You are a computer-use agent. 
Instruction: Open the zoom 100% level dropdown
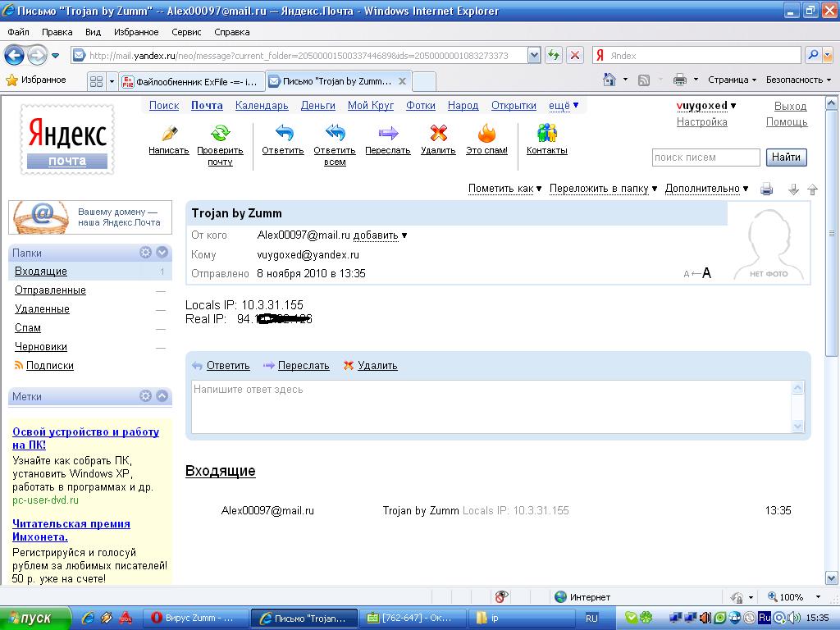pyautogui.click(x=818, y=597)
